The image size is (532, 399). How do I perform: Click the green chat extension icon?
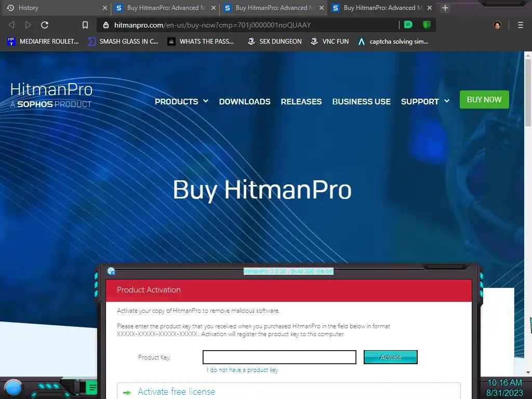[408, 25]
